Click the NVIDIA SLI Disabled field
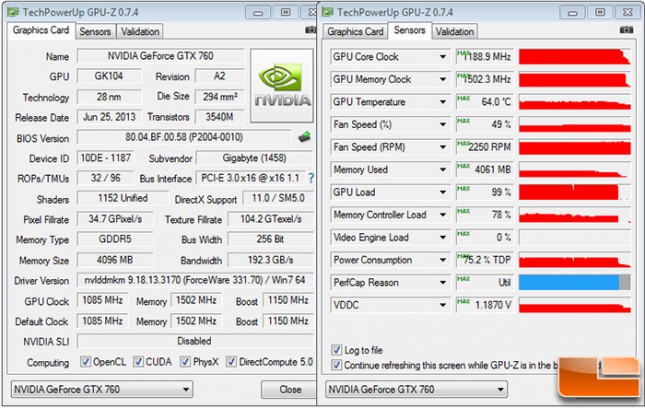This screenshot has width=645, height=408. point(195,341)
